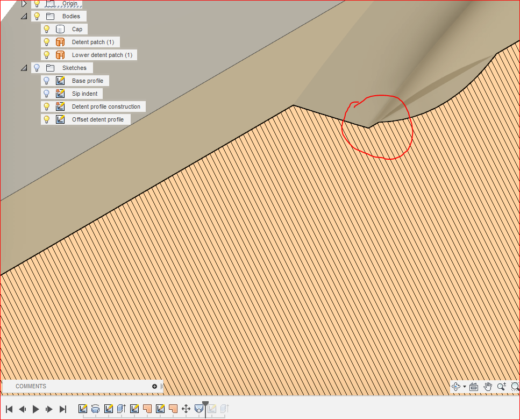
Task: Click the Detent patch (1) surface body icon
Action: coord(60,42)
